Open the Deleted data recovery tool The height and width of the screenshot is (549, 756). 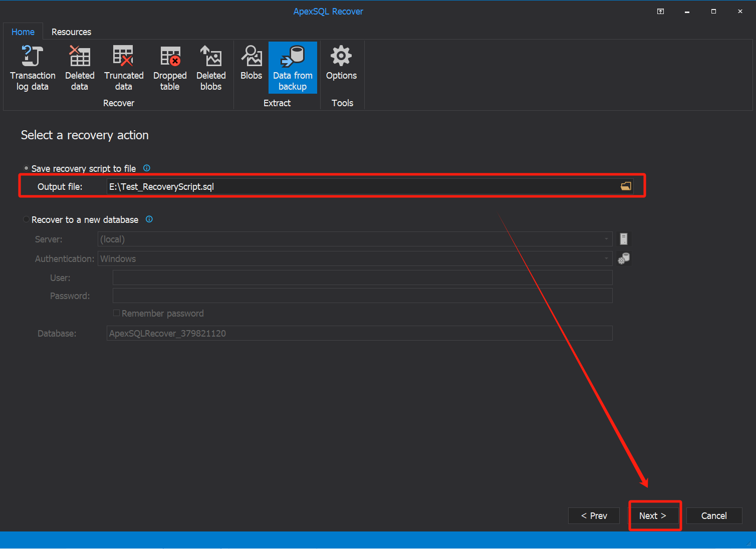79,68
